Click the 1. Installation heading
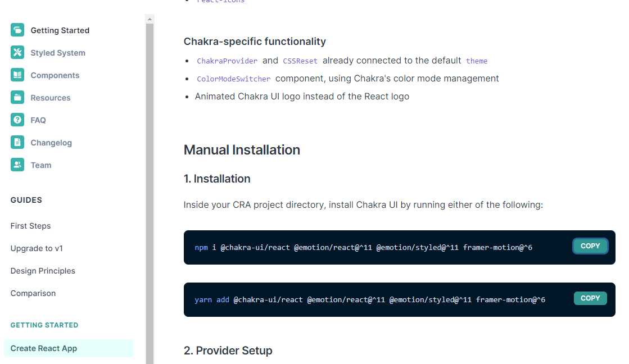The image size is (629, 364). (x=217, y=179)
